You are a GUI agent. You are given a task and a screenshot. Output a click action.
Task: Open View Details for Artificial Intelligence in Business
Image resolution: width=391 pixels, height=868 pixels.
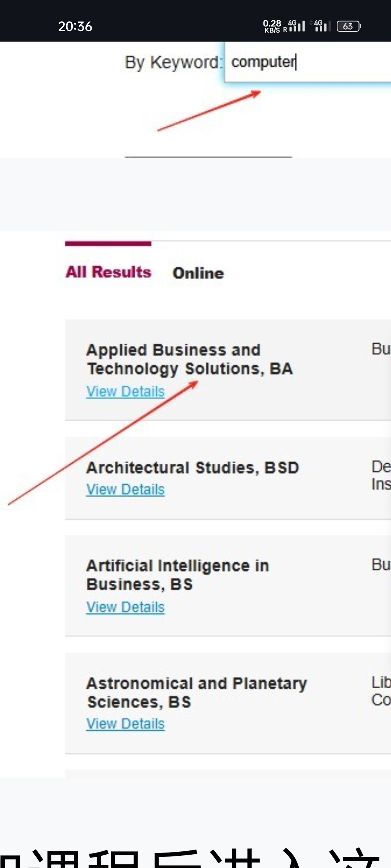pos(125,607)
